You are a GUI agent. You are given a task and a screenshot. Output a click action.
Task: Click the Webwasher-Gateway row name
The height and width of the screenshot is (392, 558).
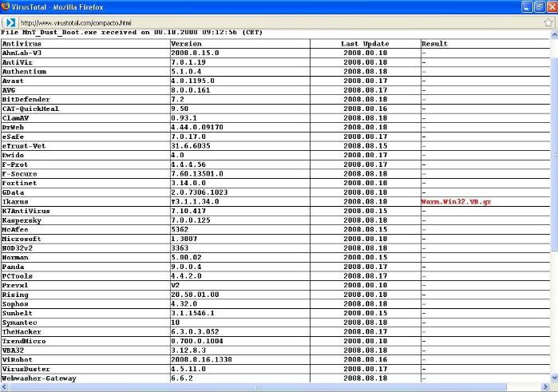pos(39,378)
